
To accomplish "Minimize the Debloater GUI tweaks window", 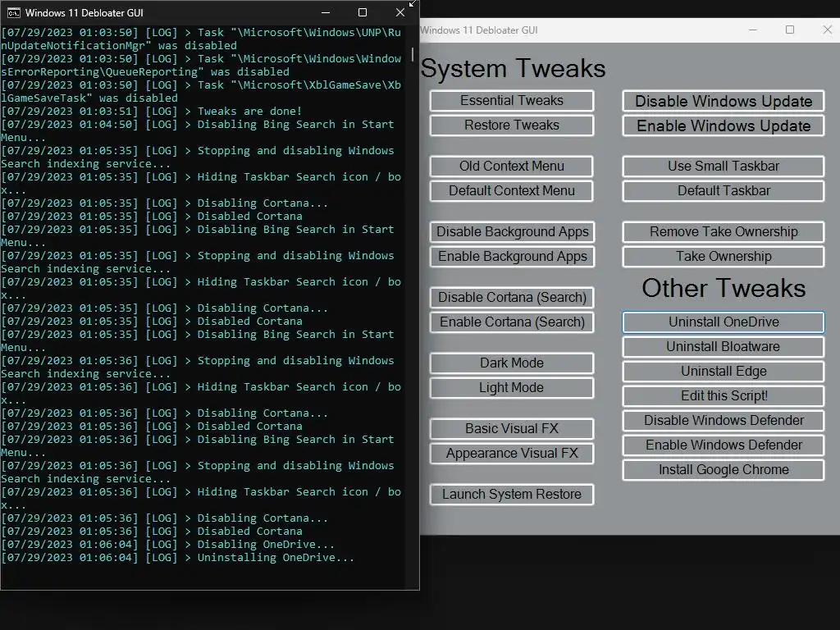I will (x=753, y=30).
